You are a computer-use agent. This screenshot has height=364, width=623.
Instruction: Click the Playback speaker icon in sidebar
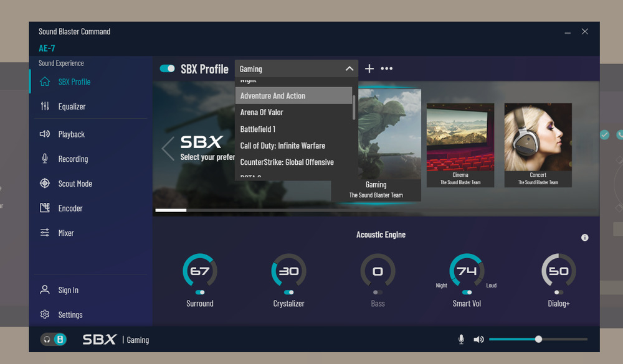[x=45, y=134]
